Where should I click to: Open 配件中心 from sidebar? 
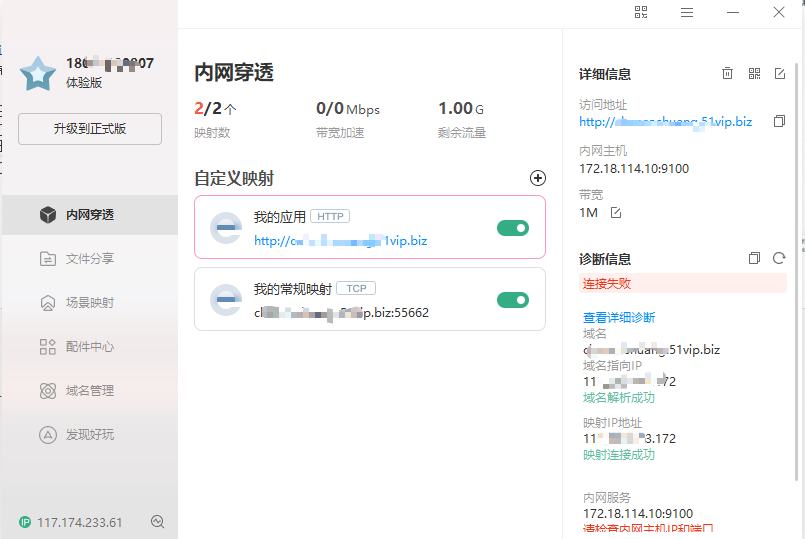[x=90, y=347]
